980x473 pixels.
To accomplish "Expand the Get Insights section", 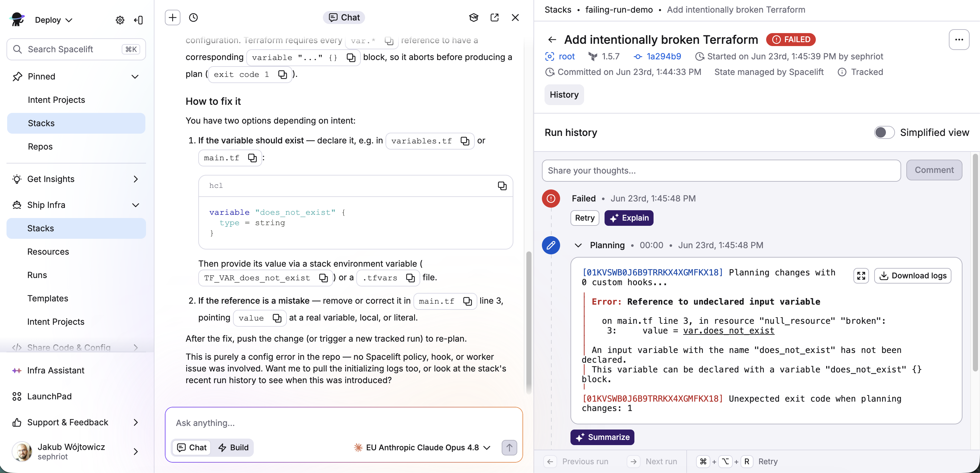I will pos(135,179).
